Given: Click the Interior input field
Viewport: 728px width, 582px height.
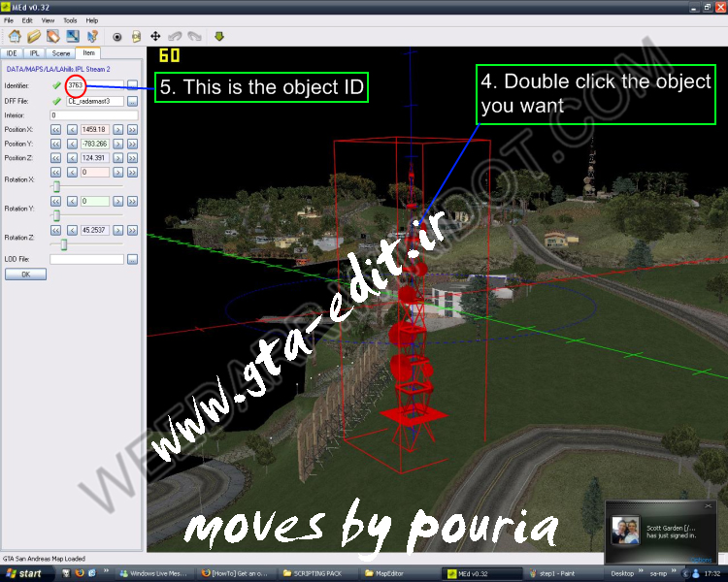Looking at the screenshot, I should pyautogui.click(x=94, y=115).
